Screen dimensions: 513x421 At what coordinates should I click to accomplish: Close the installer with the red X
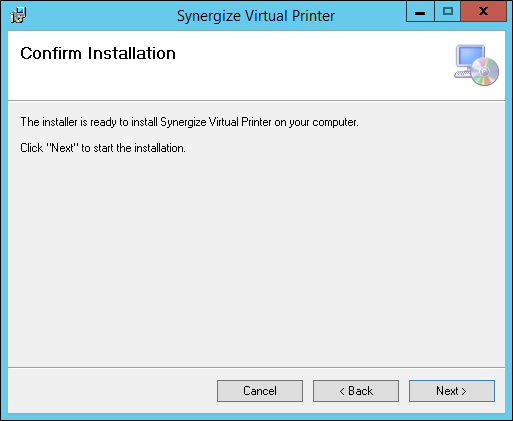click(x=483, y=12)
